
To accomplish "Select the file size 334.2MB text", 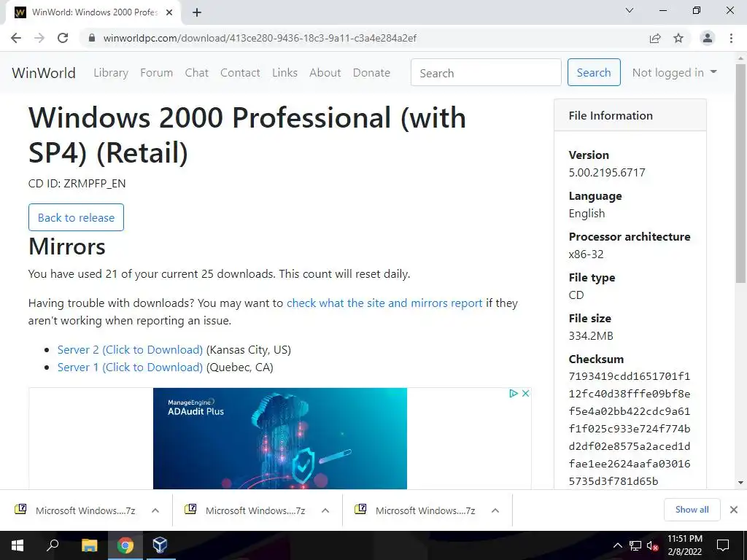I will click(x=591, y=335).
